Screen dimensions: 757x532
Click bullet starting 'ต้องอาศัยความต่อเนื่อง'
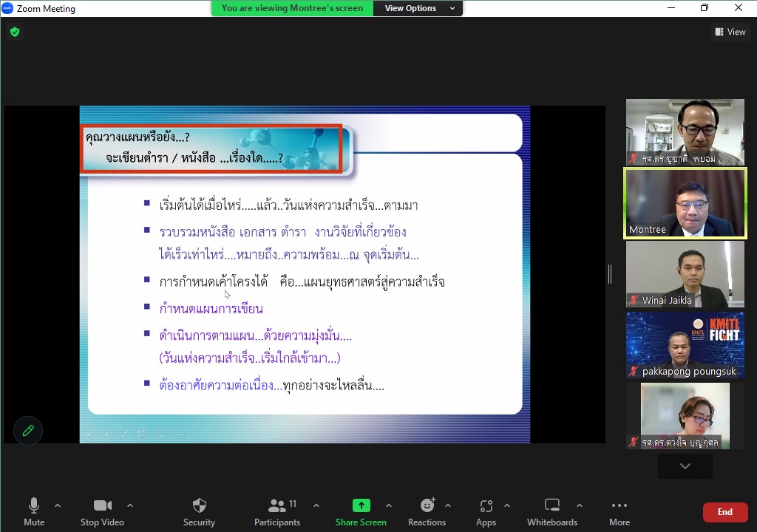click(x=272, y=385)
